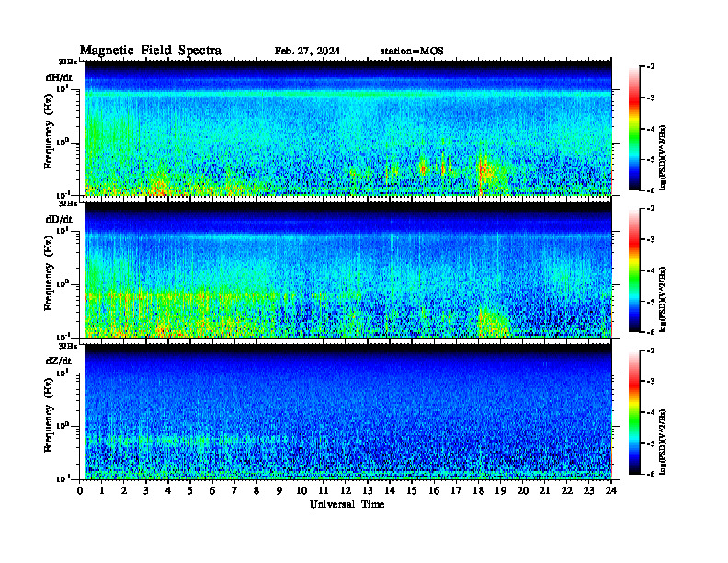Click hour "16" on the time axis

tap(434, 491)
